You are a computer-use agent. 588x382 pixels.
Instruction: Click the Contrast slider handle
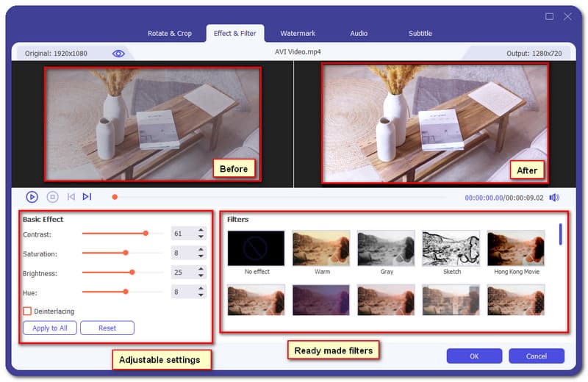[x=146, y=233]
